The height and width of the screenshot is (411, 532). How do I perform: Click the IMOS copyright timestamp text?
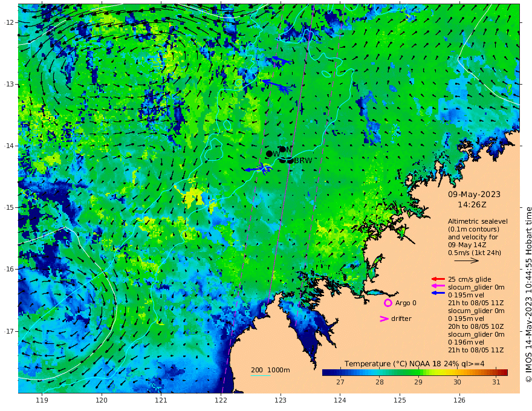pyautogui.click(x=528, y=295)
